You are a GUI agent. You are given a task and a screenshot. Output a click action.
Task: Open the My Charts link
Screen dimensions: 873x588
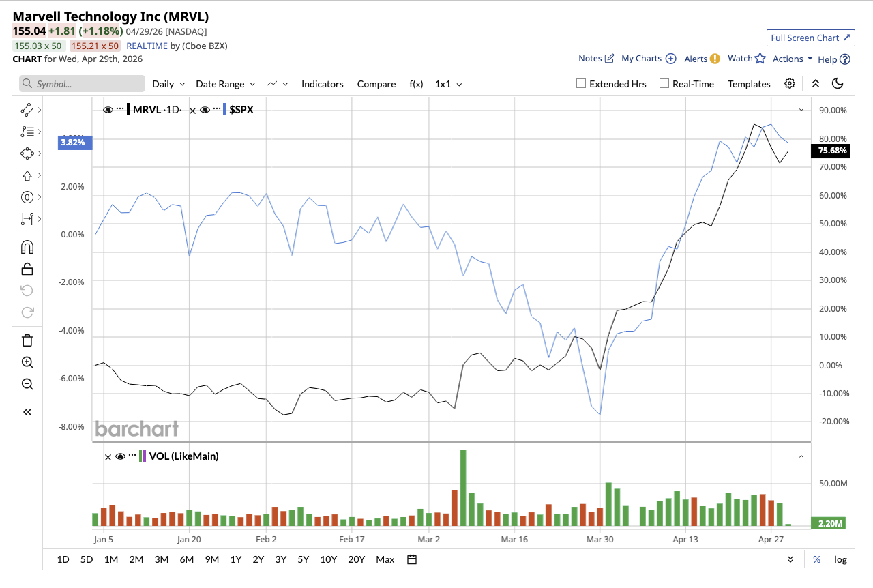pos(648,59)
